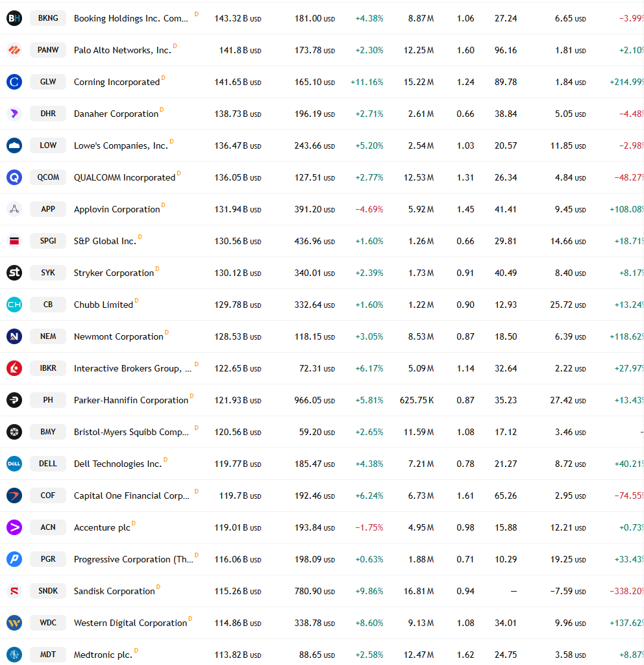Click Capital One's 1.61 relative volume

[x=465, y=496]
